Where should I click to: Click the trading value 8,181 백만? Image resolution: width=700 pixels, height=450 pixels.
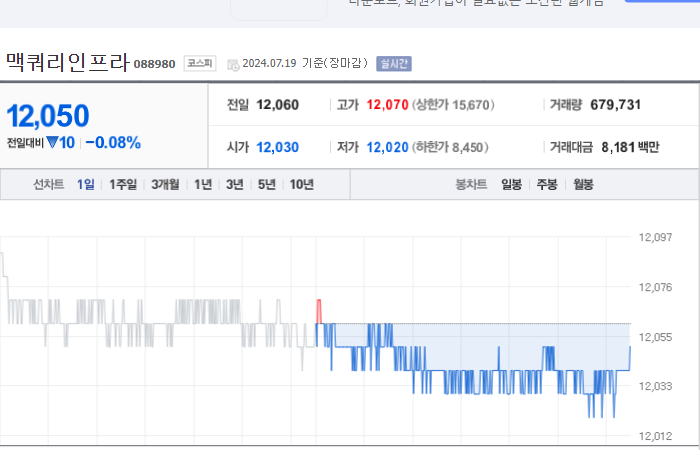click(x=630, y=147)
